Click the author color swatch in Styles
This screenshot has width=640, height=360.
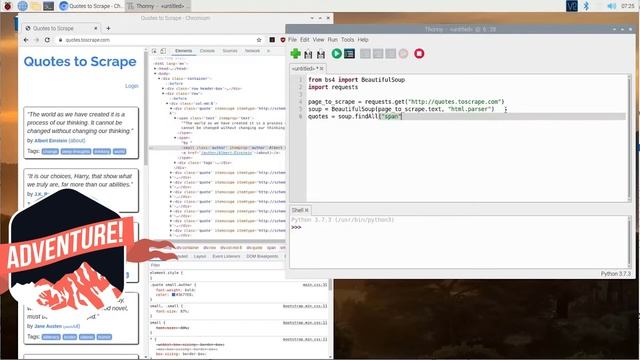point(173,294)
